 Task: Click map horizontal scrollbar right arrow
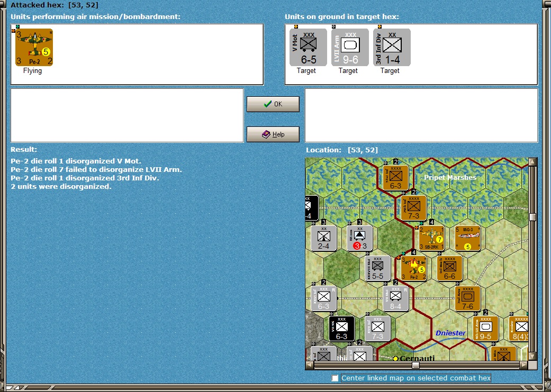point(524,365)
